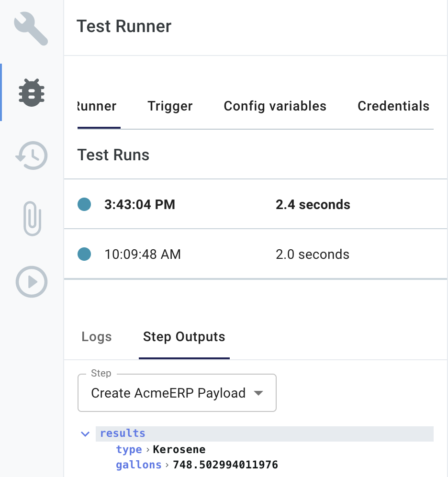Click the status dot beside the 3:43:04 PM run
The image size is (448, 477).
pos(84,204)
